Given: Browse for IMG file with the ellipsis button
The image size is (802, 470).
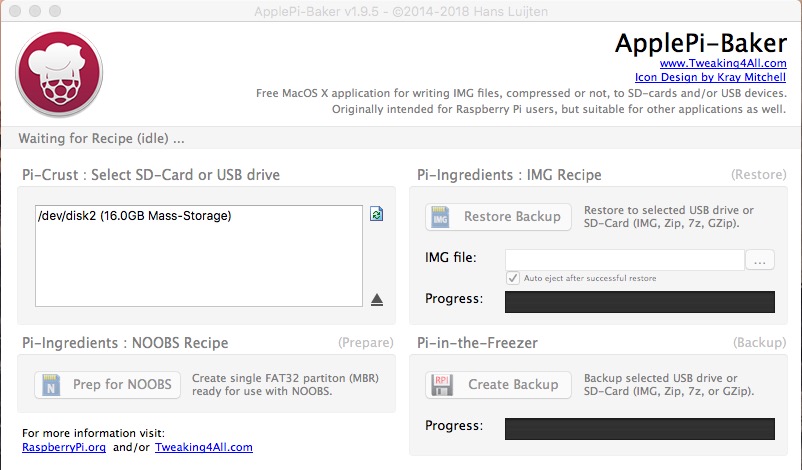Looking at the screenshot, I should click(760, 260).
